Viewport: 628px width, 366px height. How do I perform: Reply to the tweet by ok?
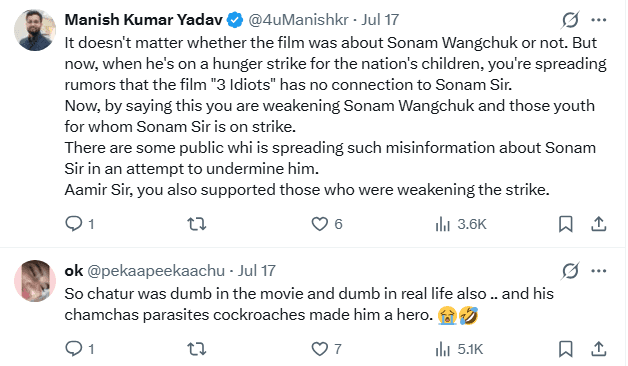(80, 349)
